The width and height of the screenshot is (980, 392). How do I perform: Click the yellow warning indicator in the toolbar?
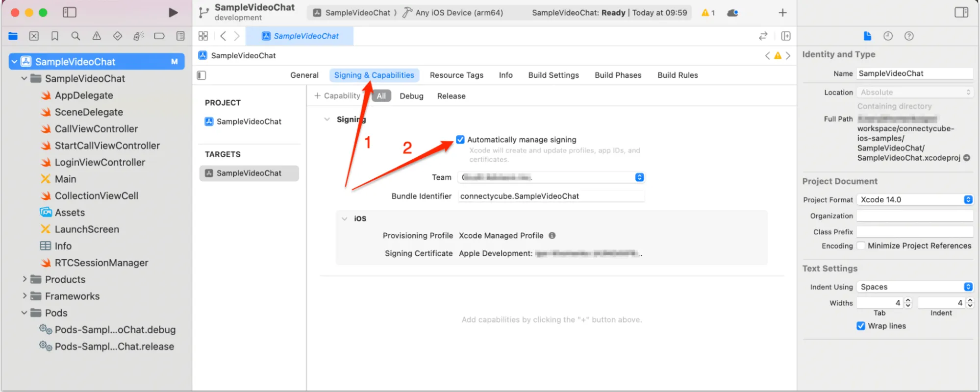click(708, 13)
